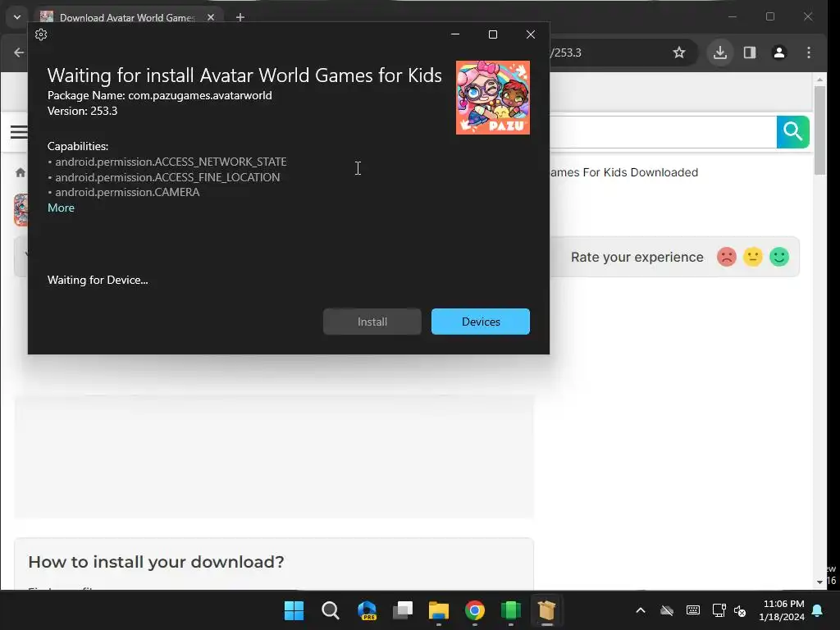Image resolution: width=840 pixels, height=630 pixels.
Task: Go back in Chrome browser
Action: tap(19, 52)
